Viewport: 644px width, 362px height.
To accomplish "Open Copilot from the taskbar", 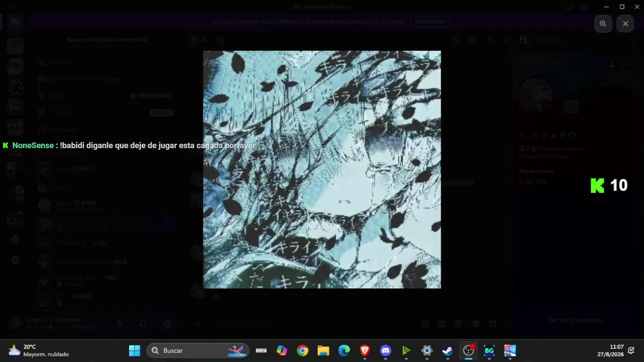I will click(x=282, y=350).
